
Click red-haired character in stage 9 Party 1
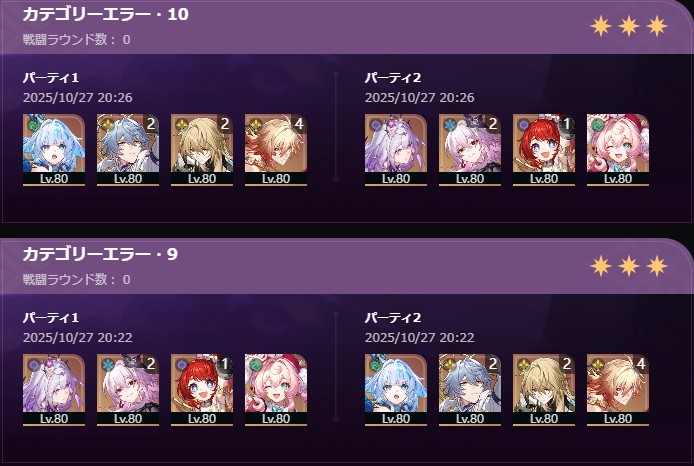[202, 389]
